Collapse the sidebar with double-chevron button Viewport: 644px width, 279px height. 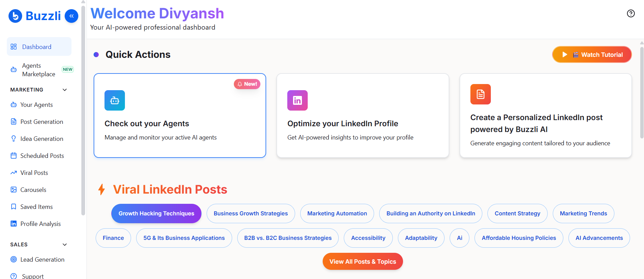pyautogui.click(x=71, y=16)
